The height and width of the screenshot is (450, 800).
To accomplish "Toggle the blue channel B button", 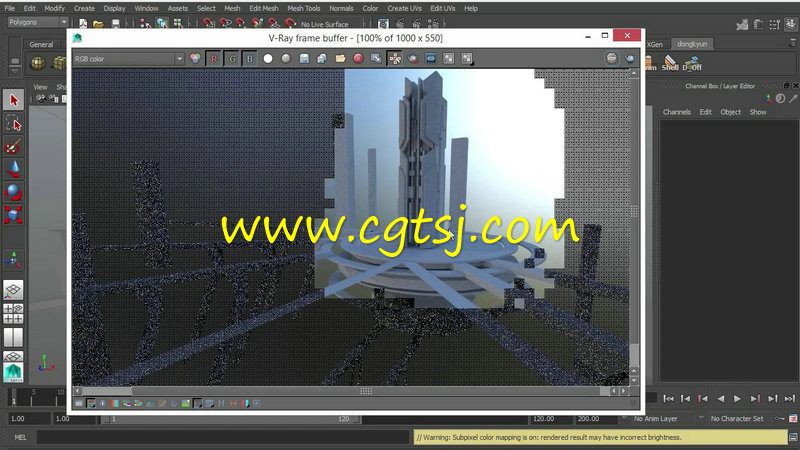I will click(x=249, y=59).
